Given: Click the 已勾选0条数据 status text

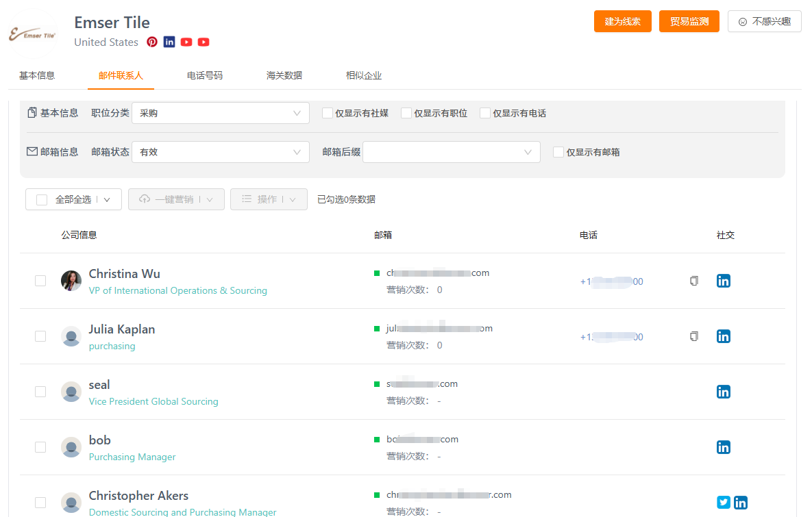Looking at the screenshot, I should (x=346, y=200).
